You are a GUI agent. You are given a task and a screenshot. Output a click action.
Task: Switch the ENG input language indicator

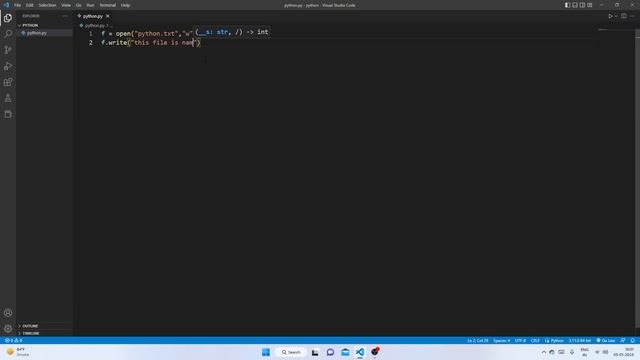(584, 352)
